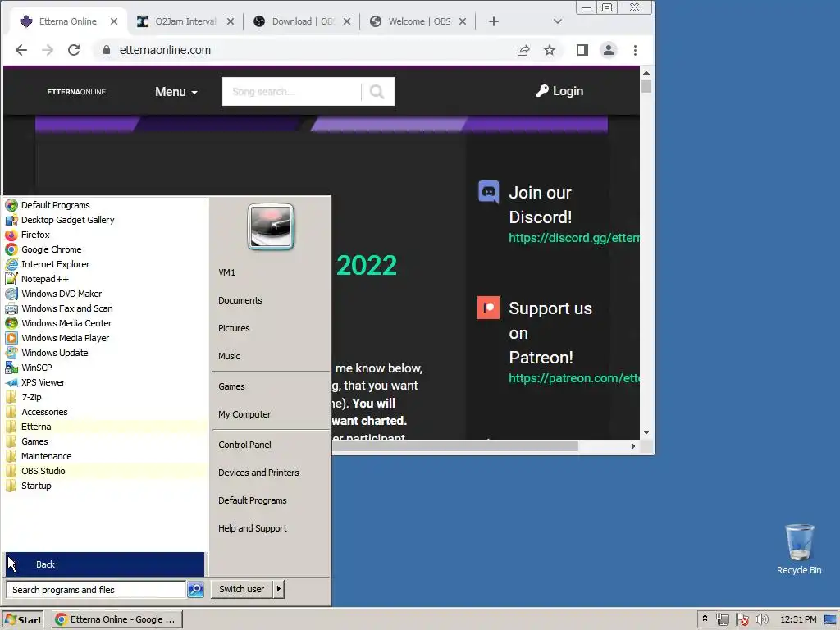The image size is (840, 630).
Task: Click the volume icon in the system tray
Action: (761, 619)
